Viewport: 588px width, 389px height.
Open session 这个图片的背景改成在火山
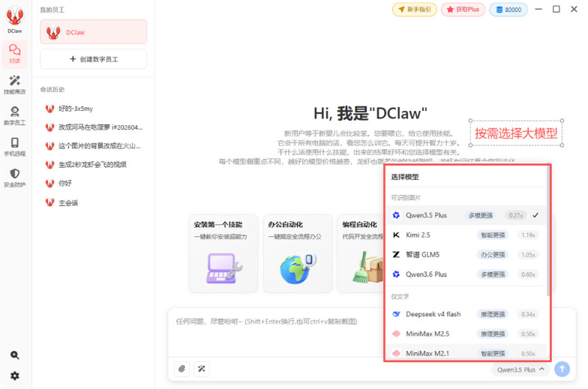click(93, 145)
